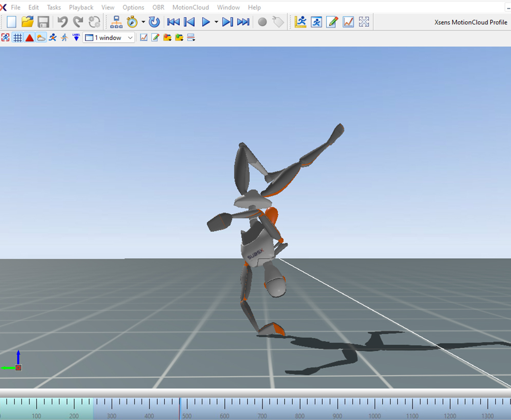Click the reprocess gears icon
The height and width of the screenshot is (420, 511).
coord(95,22)
